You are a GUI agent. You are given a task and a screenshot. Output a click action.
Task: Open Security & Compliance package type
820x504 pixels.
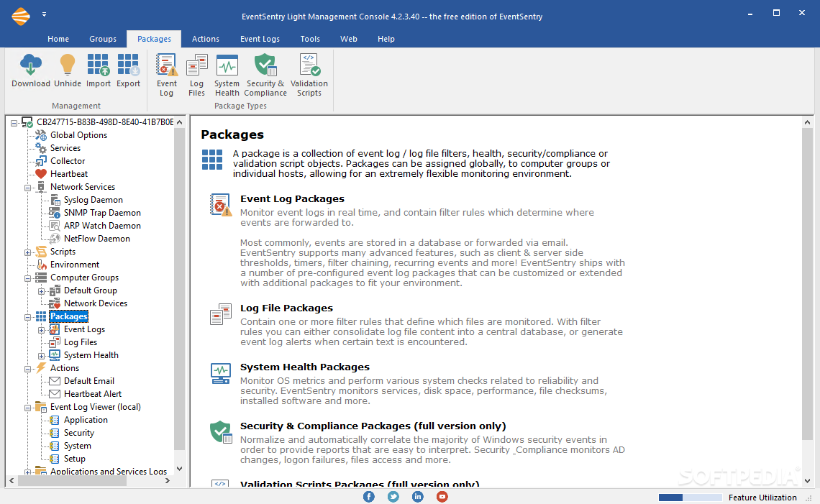click(265, 75)
